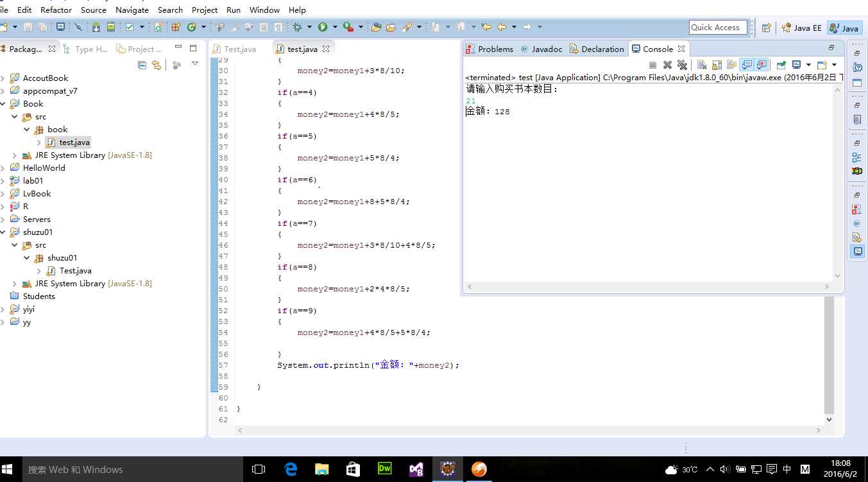The image size is (868, 482).
Task: Click the Search flashlight icon in toolbar
Action: coord(407,27)
